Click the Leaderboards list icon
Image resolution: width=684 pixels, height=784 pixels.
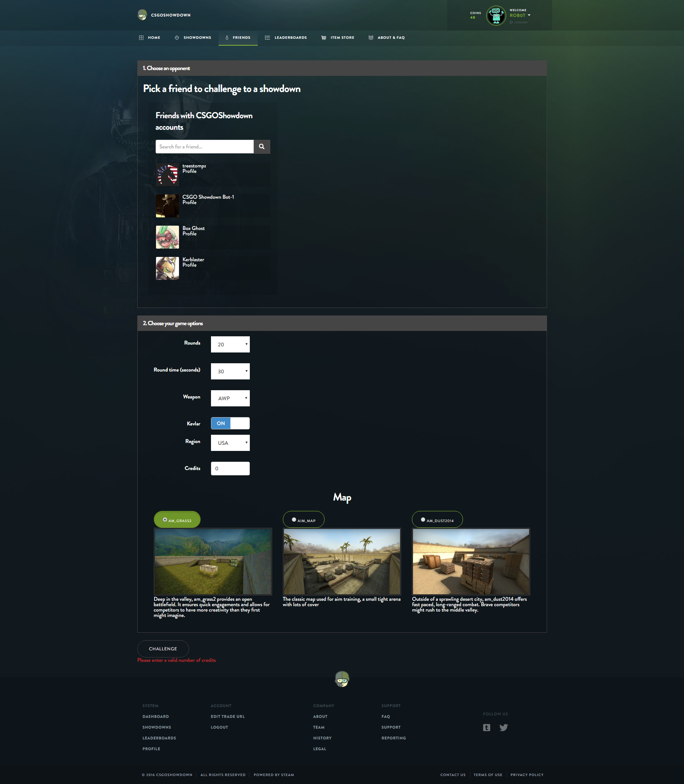267,38
